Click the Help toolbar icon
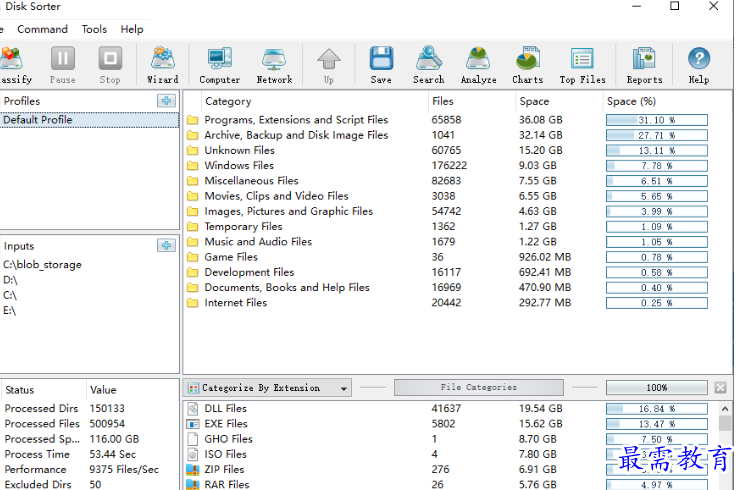The width and height of the screenshot is (740, 490). [698, 65]
